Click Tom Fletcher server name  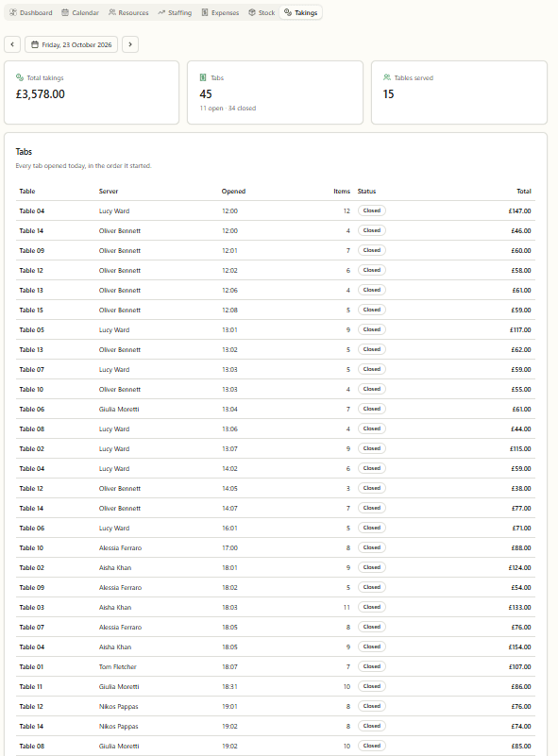pos(118,666)
